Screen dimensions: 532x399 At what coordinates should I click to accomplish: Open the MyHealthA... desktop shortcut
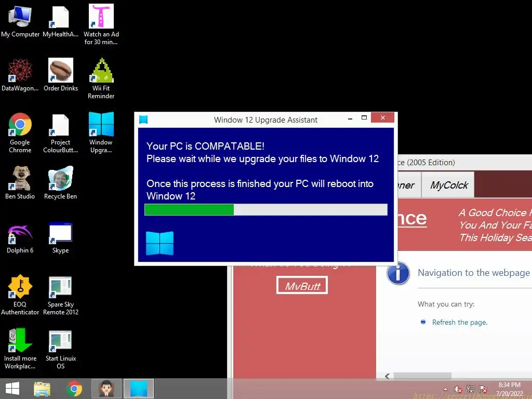60,21
